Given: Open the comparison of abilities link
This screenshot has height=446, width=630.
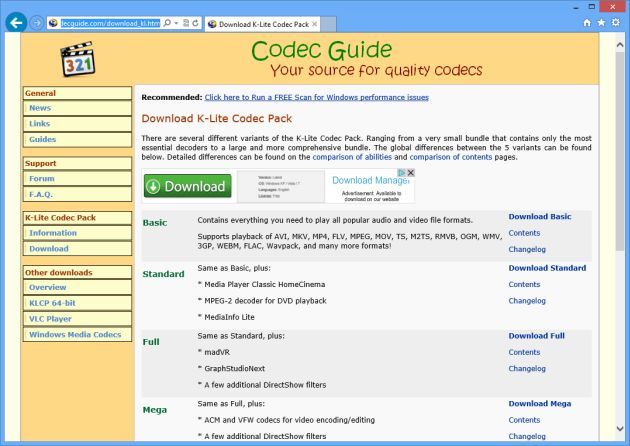Looking at the screenshot, I should pos(352,157).
